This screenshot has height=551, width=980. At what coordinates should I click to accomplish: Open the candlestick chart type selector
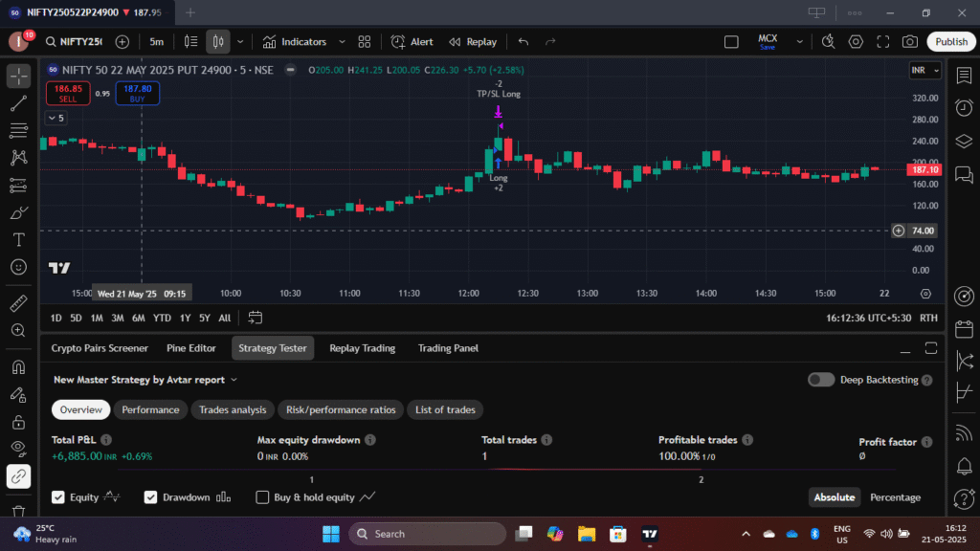coord(218,42)
